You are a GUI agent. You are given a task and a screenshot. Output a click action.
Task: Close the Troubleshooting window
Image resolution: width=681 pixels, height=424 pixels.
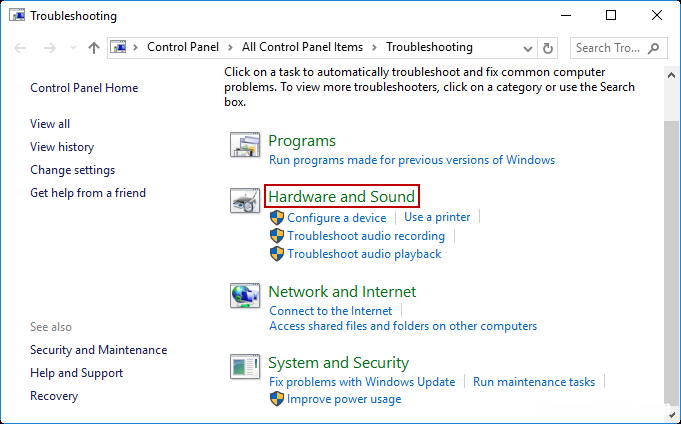tap(657, 15)
